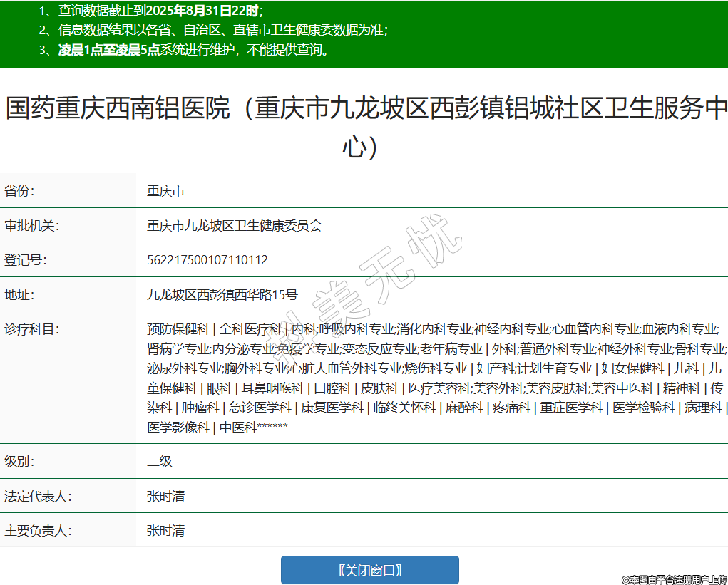Click the 关闭窗口 button
Viewport: 728px width, 585px height.
point(369,570)
